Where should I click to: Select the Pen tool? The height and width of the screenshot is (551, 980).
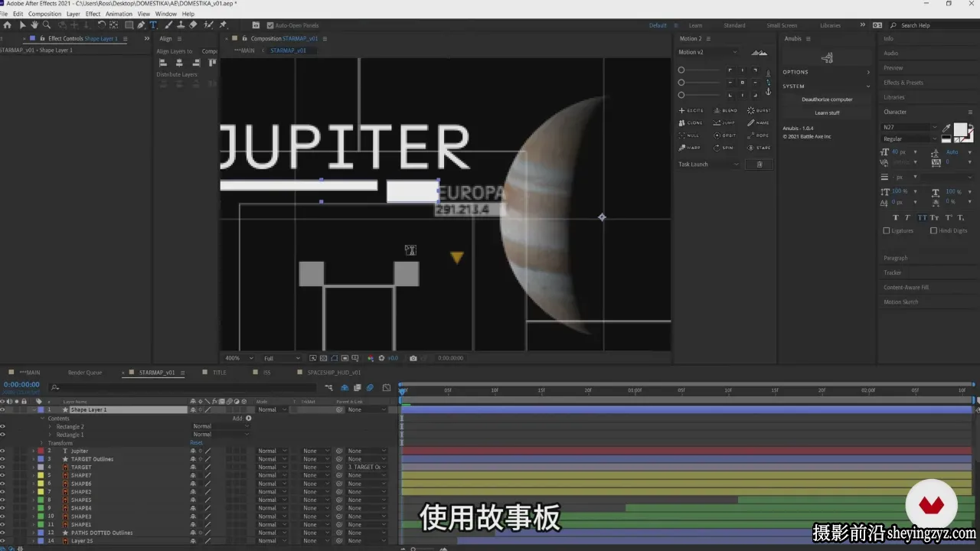pyautogui.click(x=142, y=25)
